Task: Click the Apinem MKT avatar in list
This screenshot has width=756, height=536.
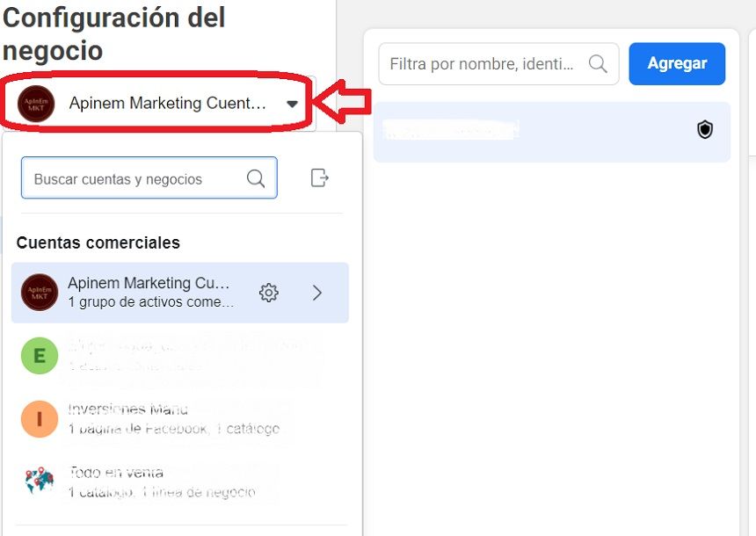Action: pos(40,293)
